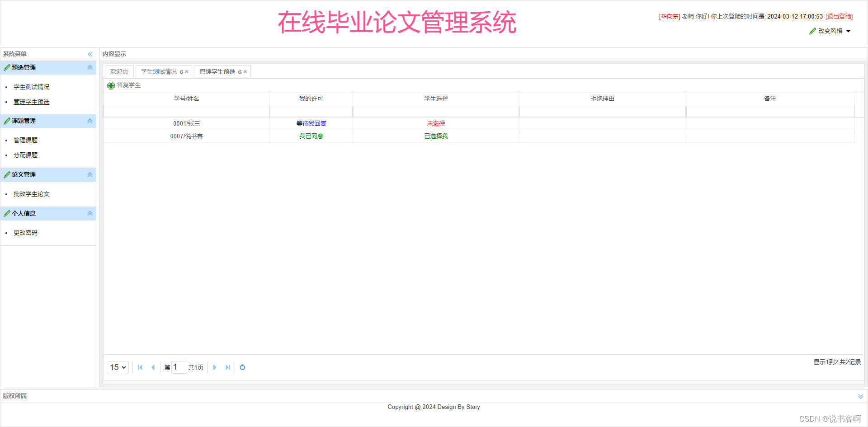The height and width of the screenshot is (427, 868).
Task: Click the 论文管理 pencil icon
Action: (x=7, y=175)
